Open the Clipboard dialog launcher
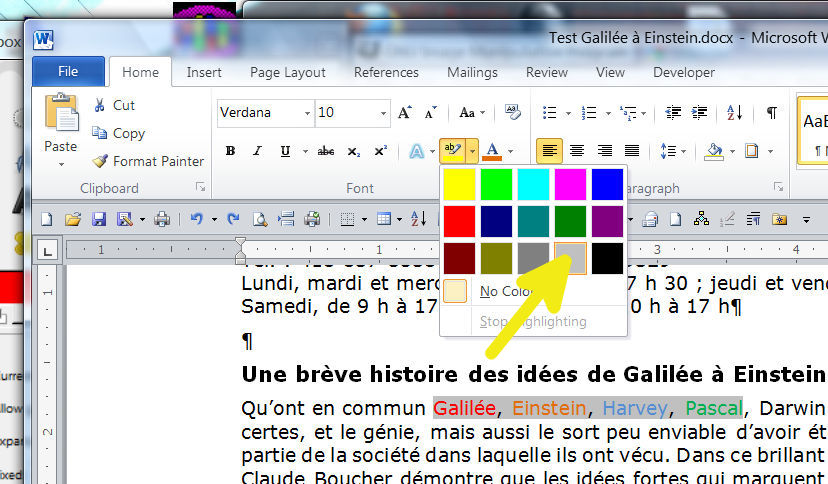The image size is (828, 484). coord(200,187)
